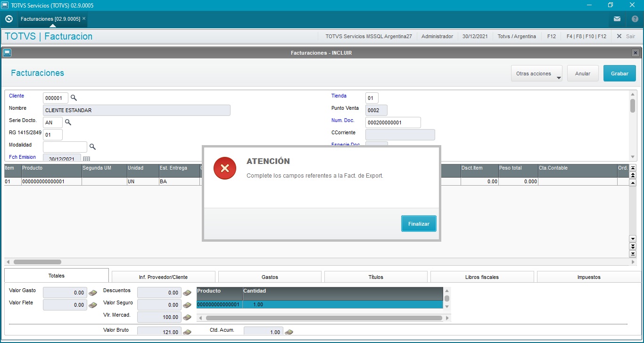Select the highlighted row in the Producto/Cantidad grid
This screenshot has width=644, height=343.
click(320, 304)
